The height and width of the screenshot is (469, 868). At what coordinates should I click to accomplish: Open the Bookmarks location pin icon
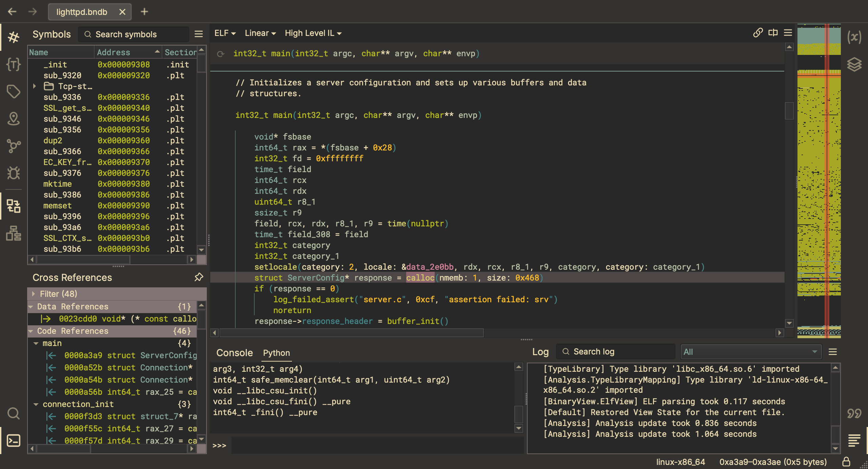(14, 118)
